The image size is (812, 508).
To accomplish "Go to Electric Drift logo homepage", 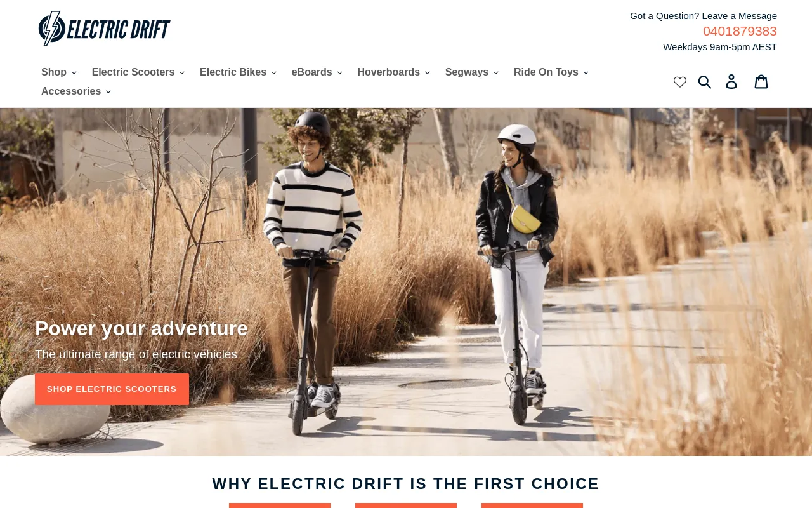I will (104, 29).
